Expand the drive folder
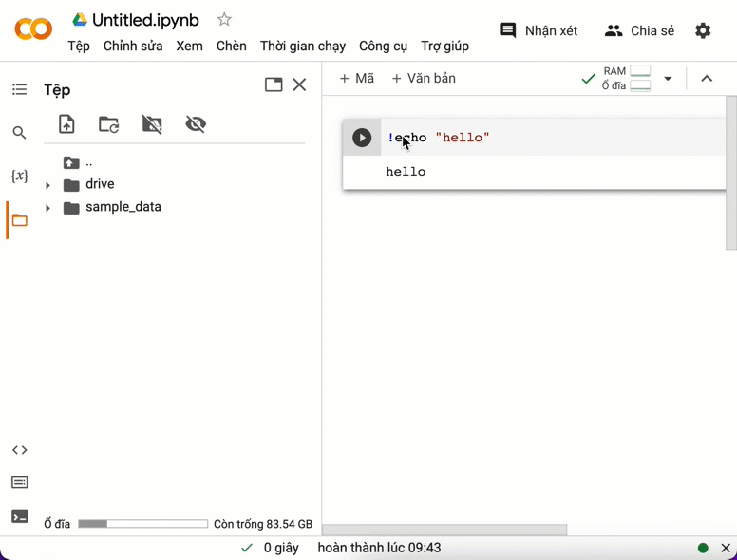 click(x=47, y=185)
